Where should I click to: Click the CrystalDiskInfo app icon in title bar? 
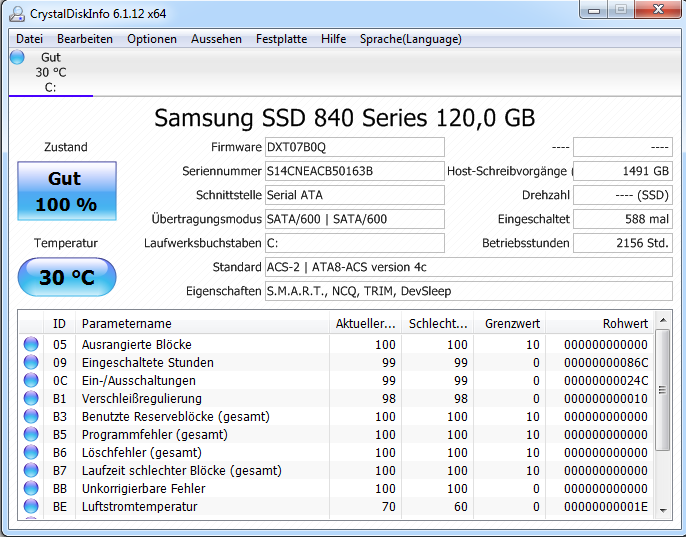[x=17, y=14]
